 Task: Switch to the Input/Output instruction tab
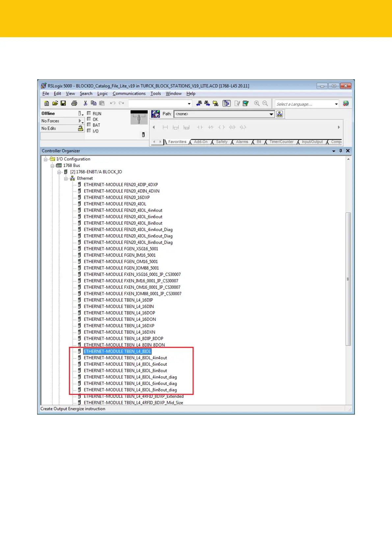312,142
